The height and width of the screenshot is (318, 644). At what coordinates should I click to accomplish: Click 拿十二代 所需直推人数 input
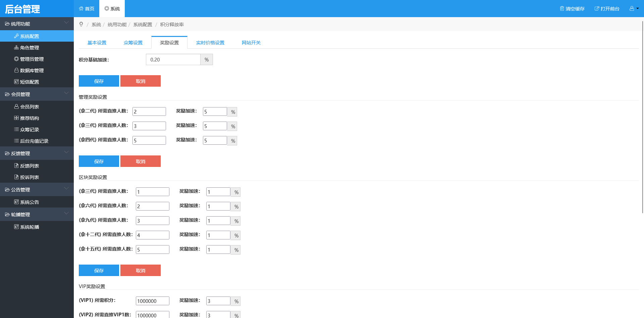point(153,235)
